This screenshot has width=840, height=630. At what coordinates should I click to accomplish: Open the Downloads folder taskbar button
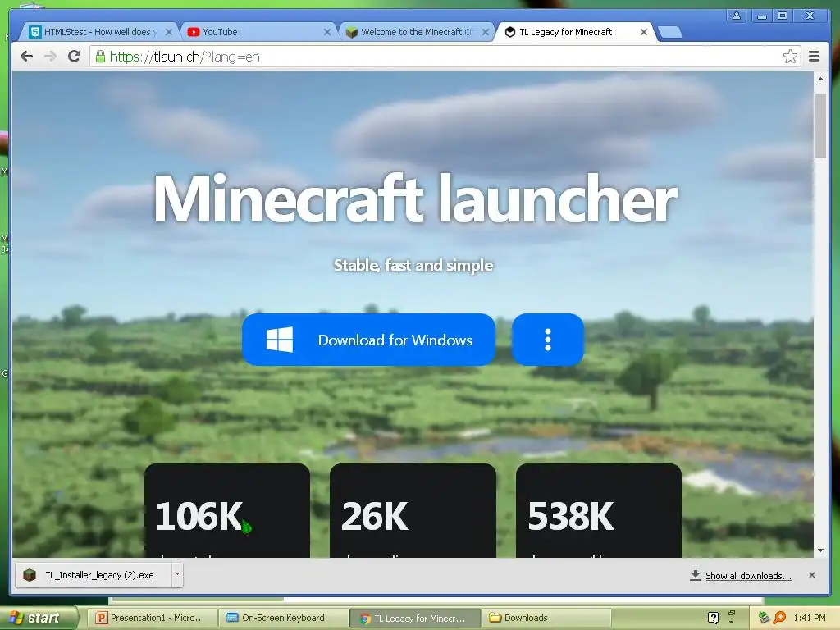pyautogui.click(x=546, y=618)
